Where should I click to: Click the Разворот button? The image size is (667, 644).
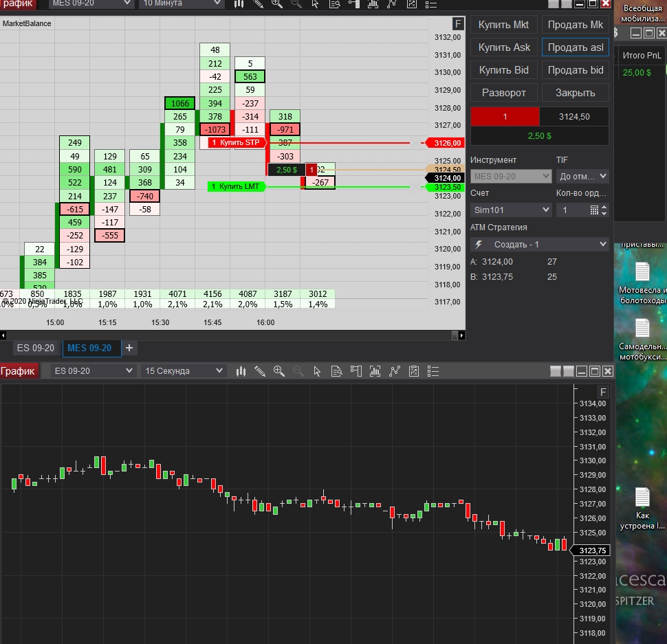point(503,93)
